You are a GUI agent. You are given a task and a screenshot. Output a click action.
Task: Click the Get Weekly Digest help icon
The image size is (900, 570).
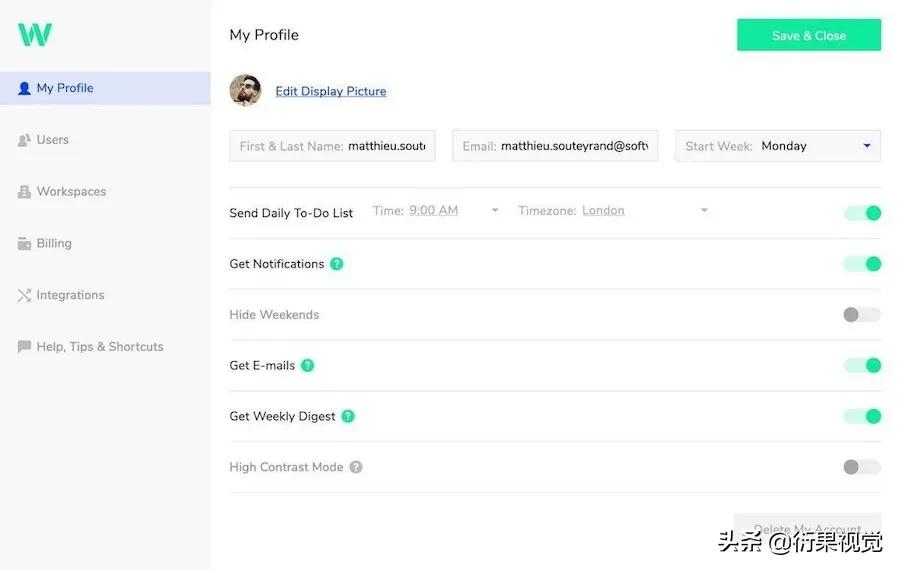click(348, 416)
